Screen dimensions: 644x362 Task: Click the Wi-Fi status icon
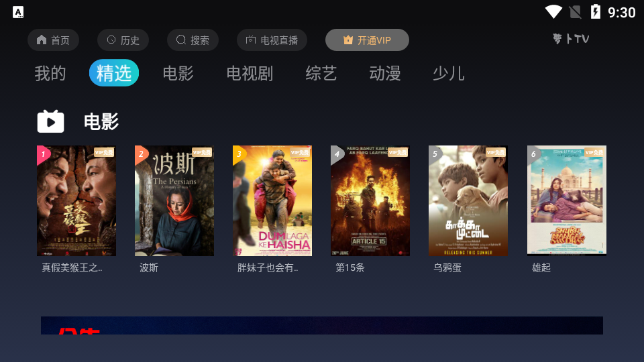[x=553, y=12]
